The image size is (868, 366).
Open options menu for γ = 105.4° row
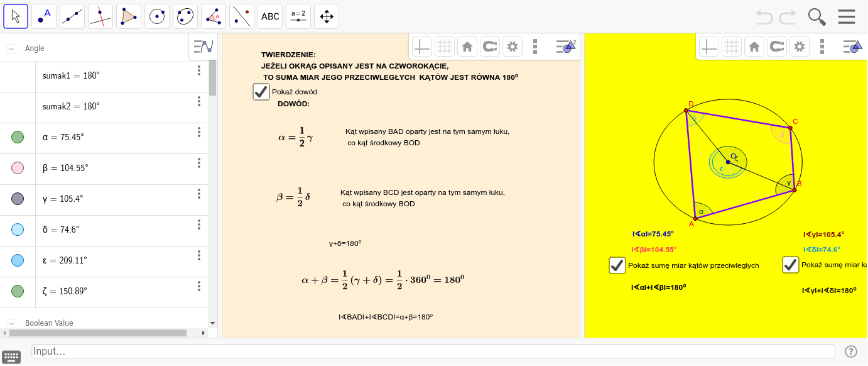point(199,194)
